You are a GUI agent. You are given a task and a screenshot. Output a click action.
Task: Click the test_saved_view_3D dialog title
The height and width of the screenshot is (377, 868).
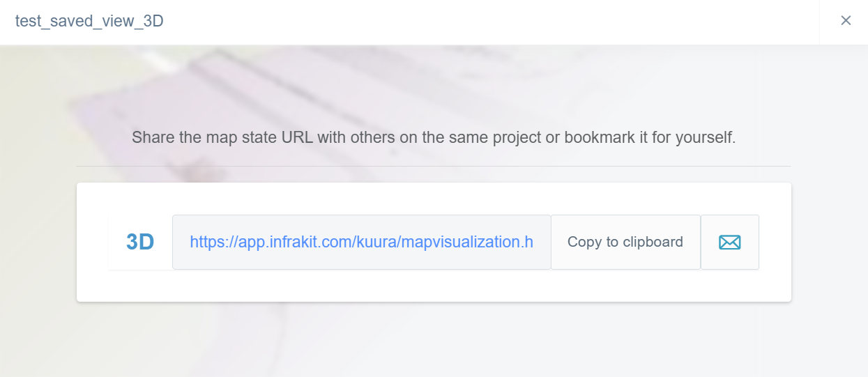[89, 21]
